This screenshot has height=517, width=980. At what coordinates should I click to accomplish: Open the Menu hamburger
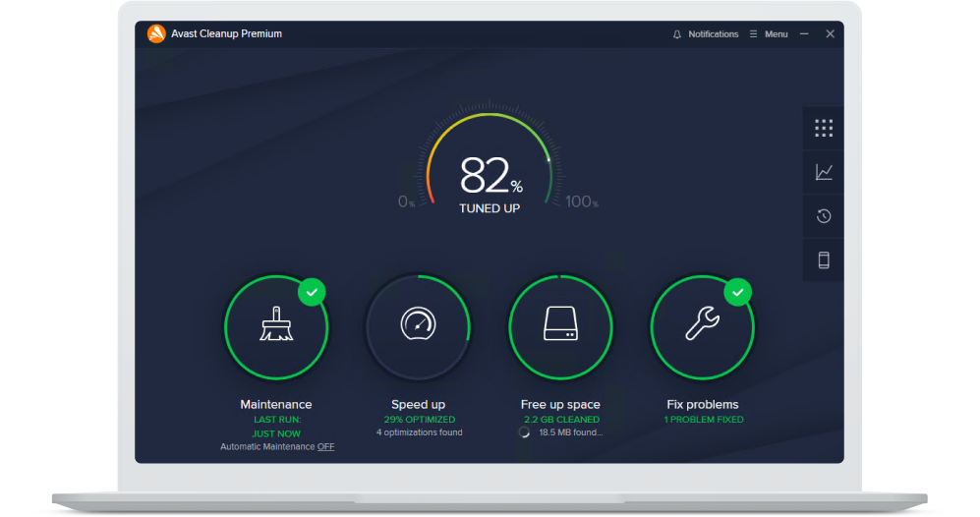click(753, 33)
